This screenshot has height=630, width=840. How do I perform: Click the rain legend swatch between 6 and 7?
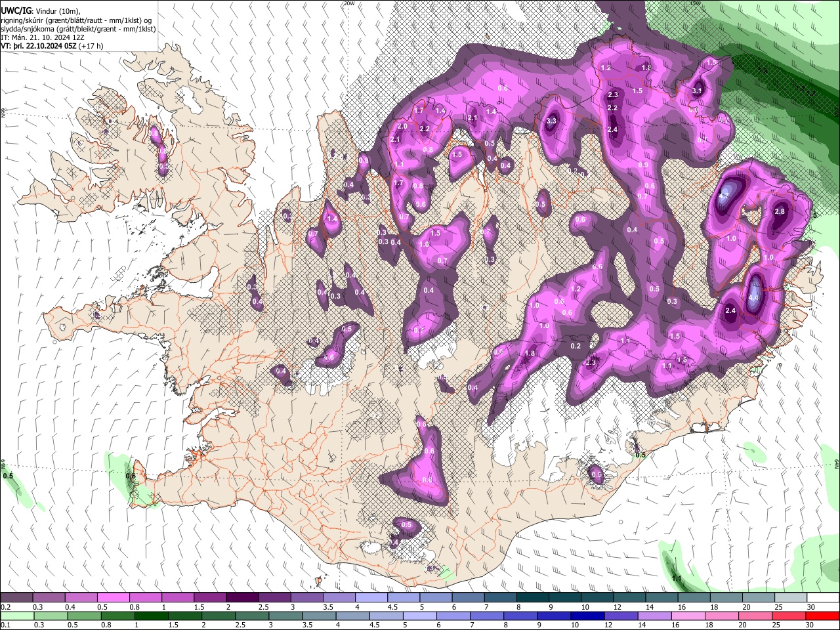click(452, 616)
